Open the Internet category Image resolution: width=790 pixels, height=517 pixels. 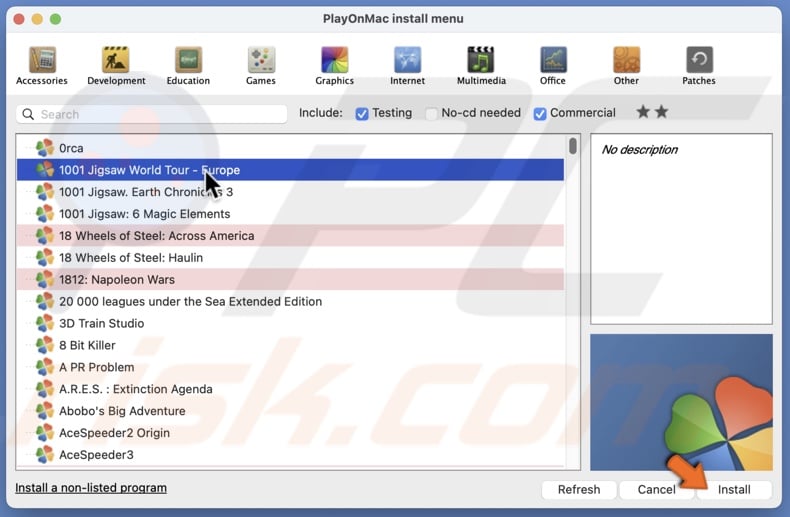(x=407, y=66)
